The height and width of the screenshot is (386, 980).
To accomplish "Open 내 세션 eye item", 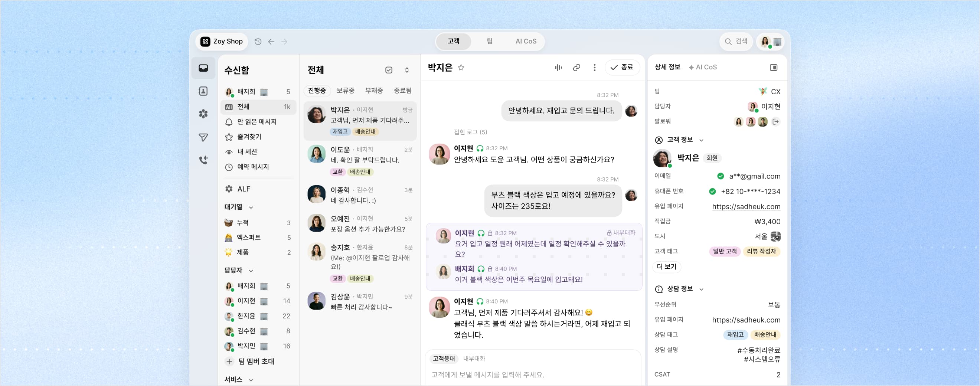I will coord(258,152).
